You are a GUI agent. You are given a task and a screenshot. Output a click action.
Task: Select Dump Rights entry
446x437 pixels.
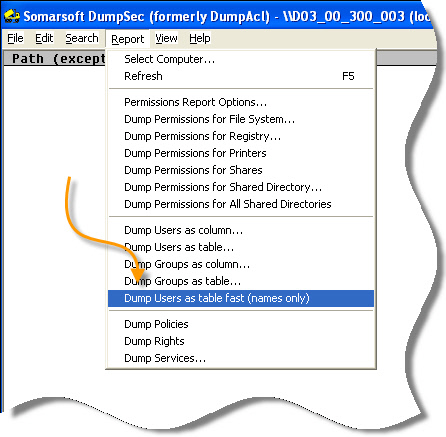[x=241, y=341]
